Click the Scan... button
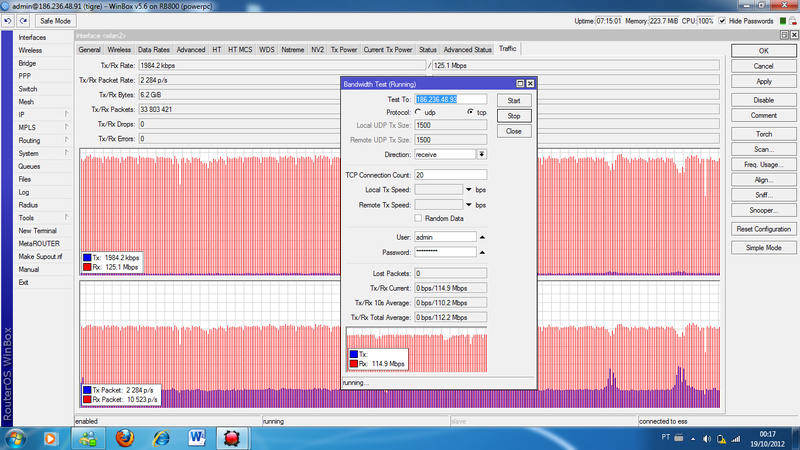This screenshot has height=450, width=800. coord(763,149)
